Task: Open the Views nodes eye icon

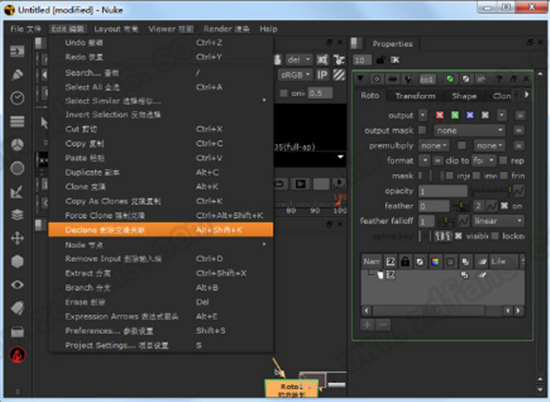Action: 17,285
